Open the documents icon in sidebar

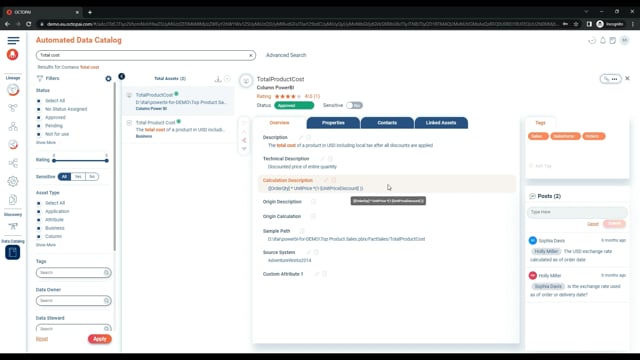[x=13, y=200]
